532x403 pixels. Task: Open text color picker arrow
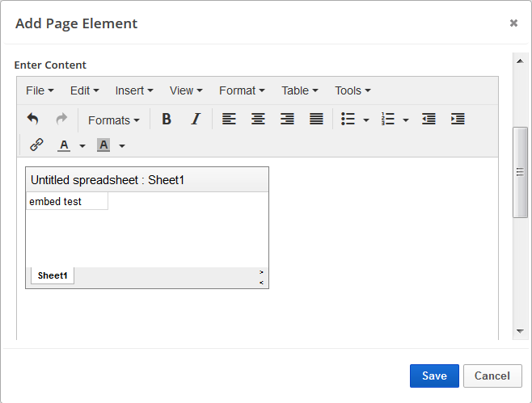point(82,146)
